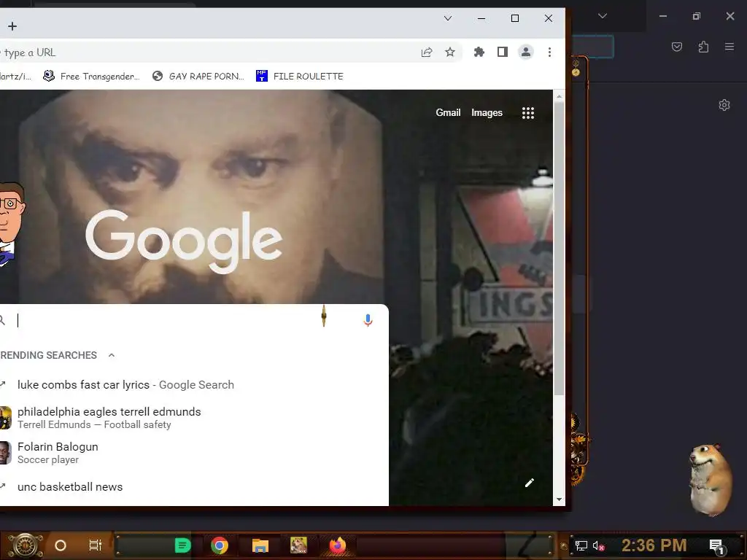
Task: Unmute volume from tray speaker icon
Action: [x=598, y=545]
